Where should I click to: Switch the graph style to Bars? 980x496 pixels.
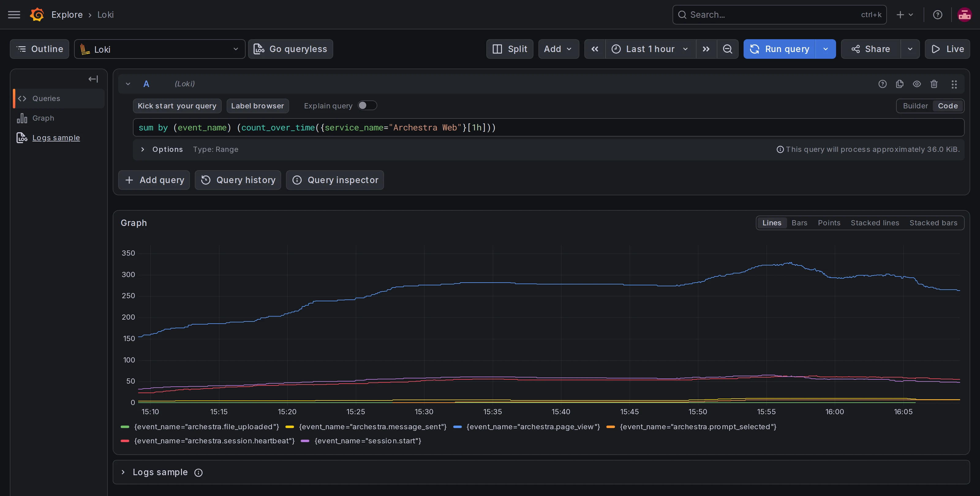[x=799, y=223]
